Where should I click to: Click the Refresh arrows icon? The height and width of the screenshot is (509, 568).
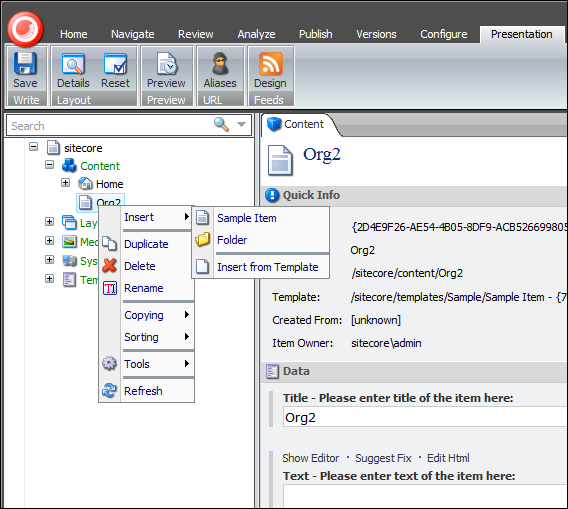(109, 390)
